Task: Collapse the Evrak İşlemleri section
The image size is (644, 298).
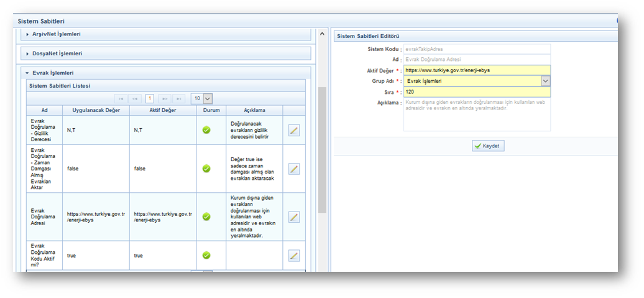Action: tap(53, 73)
